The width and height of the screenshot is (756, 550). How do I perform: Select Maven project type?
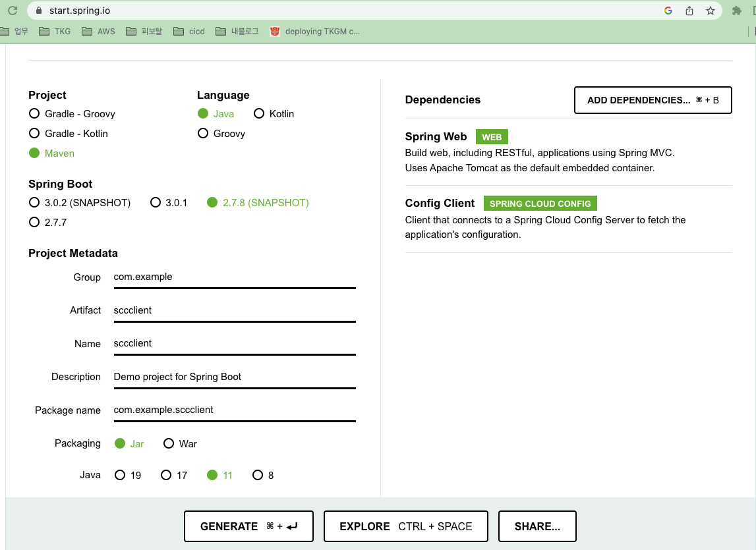pyautogui.click(x=51, y=153)
